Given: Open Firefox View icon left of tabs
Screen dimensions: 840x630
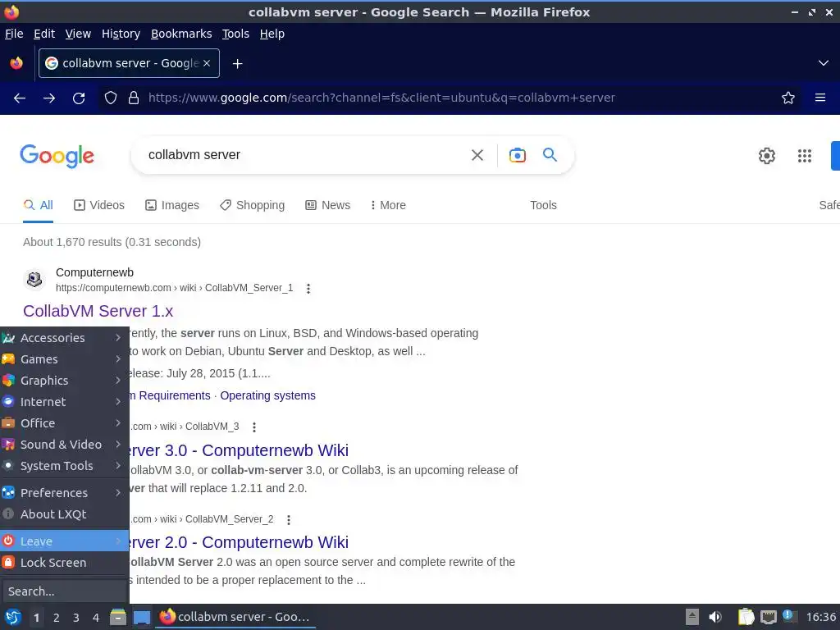Looking at the screenshot, I should click(x=16, y=63).
